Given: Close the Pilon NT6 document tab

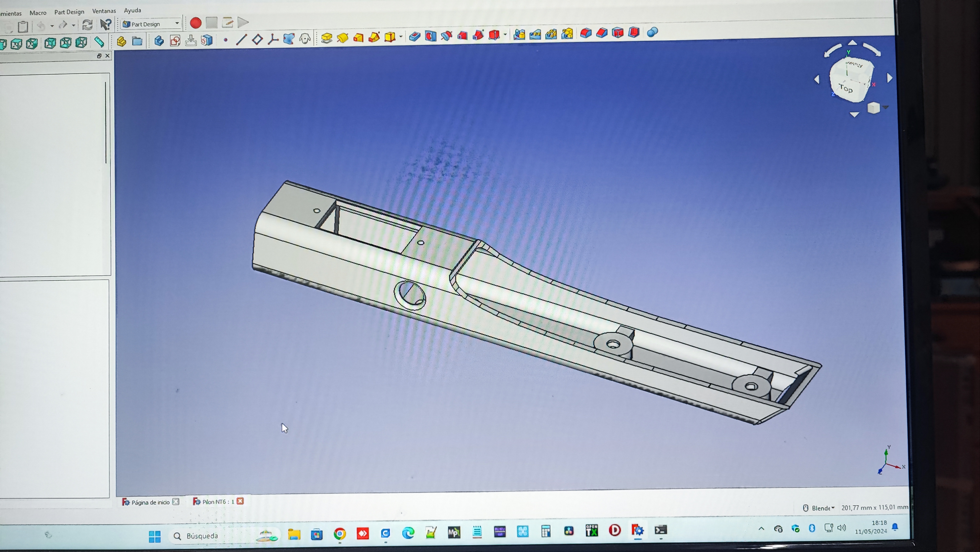Looking at the screenshot, I should 240,501.
